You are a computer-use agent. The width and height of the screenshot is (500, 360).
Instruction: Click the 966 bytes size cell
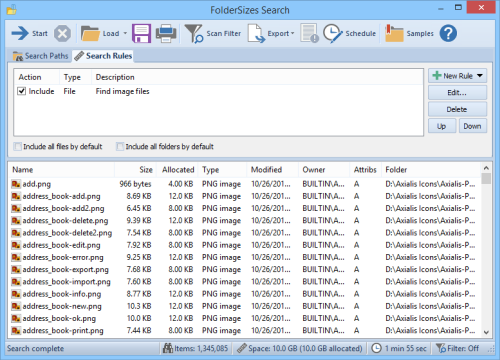click(135, 184)
